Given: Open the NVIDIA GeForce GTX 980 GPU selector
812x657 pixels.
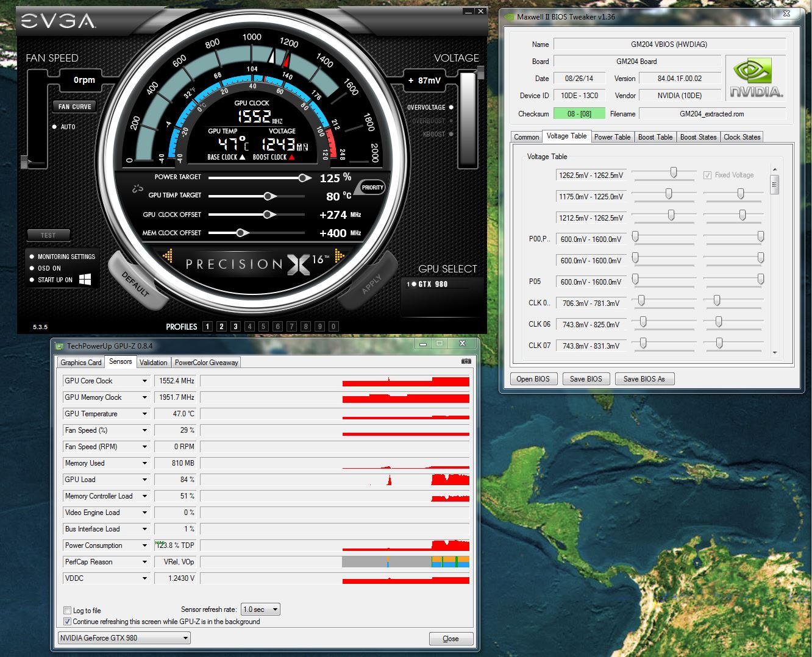Looking at the screenshot, I should point(124,638).
